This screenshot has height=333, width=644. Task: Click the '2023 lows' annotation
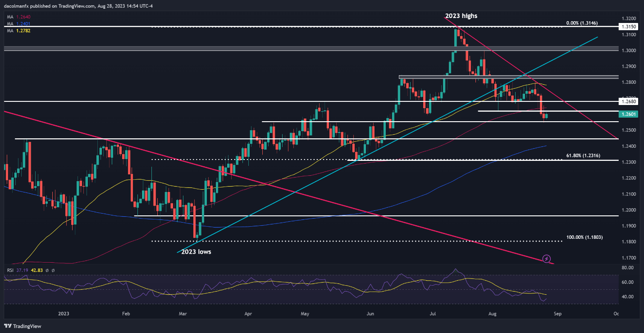196,252
